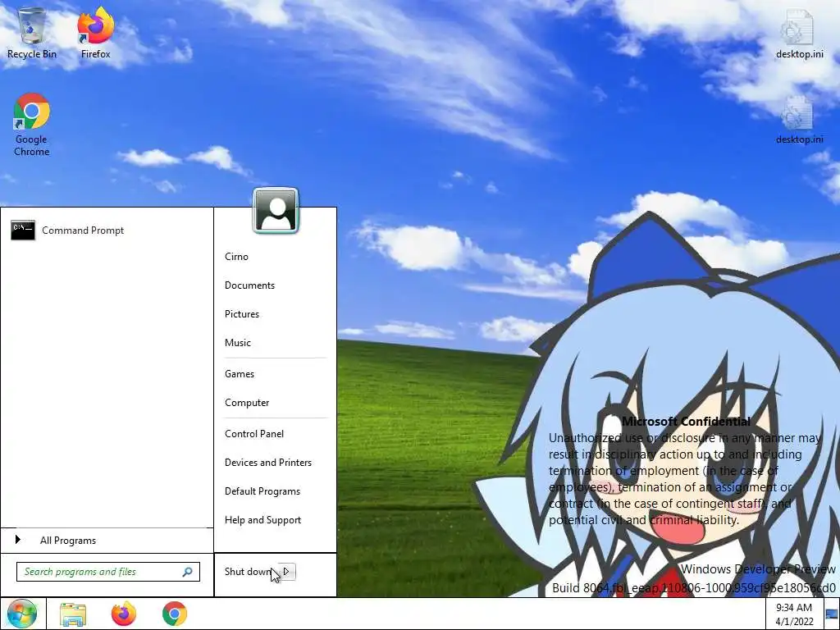Launch Firefox from the taskbar
Viewport: 840px width, 630px height.
click(124, 614)
